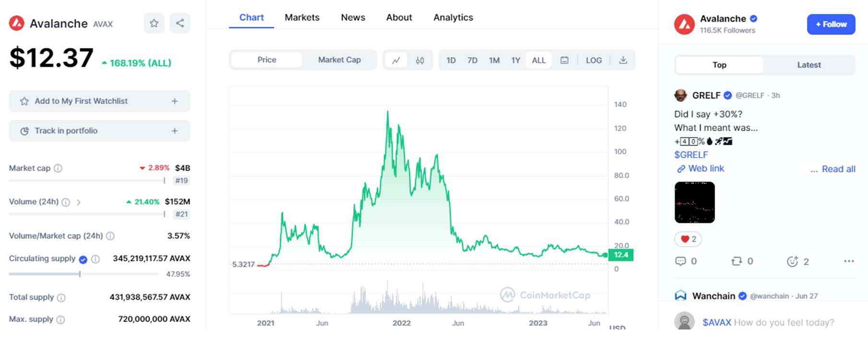The height and width of the screenshot is (341, 868).
Task: Click Read all link on GRELF post
Action: click(838, 169)
